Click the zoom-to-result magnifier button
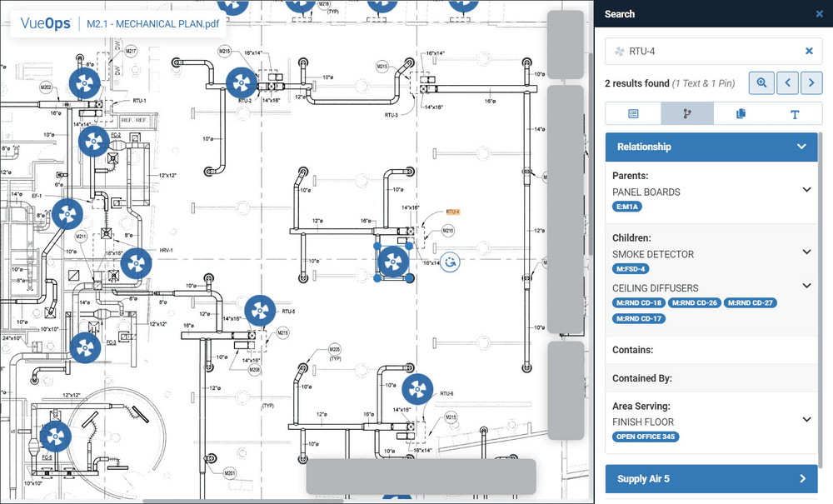The height and width of the screenshot is (504, 833). tap(761, 82)
